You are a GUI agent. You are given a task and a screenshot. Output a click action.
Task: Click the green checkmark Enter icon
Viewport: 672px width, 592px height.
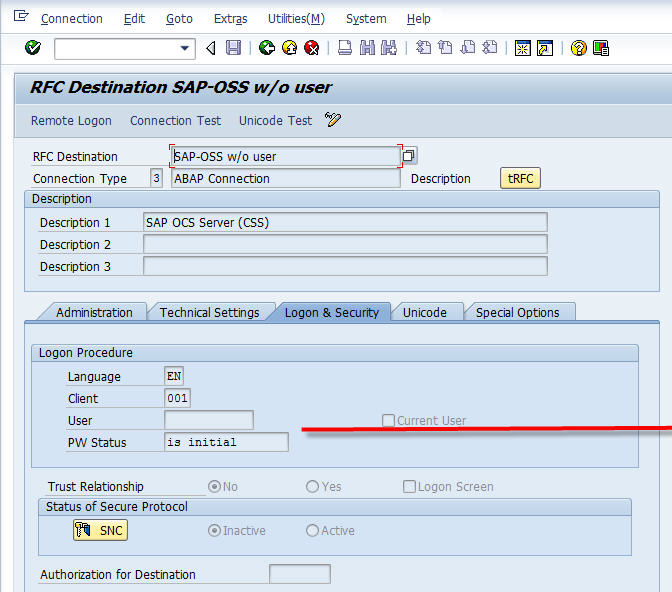tap(33, 48)
